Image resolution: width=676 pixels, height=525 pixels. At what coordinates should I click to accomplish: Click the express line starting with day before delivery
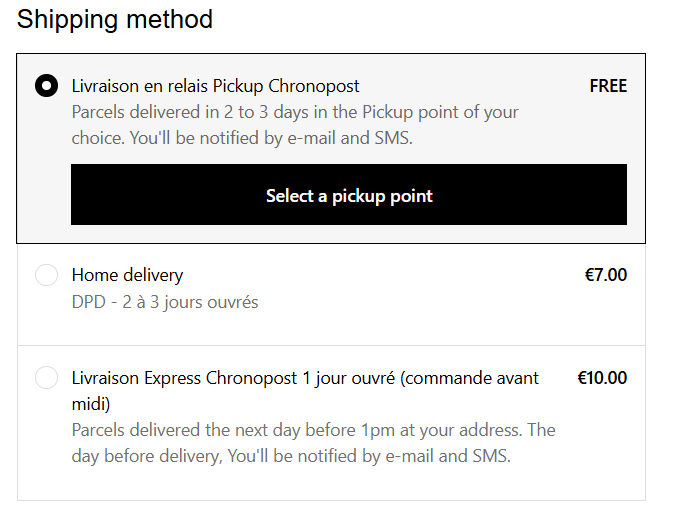click(x=291, y=456)
